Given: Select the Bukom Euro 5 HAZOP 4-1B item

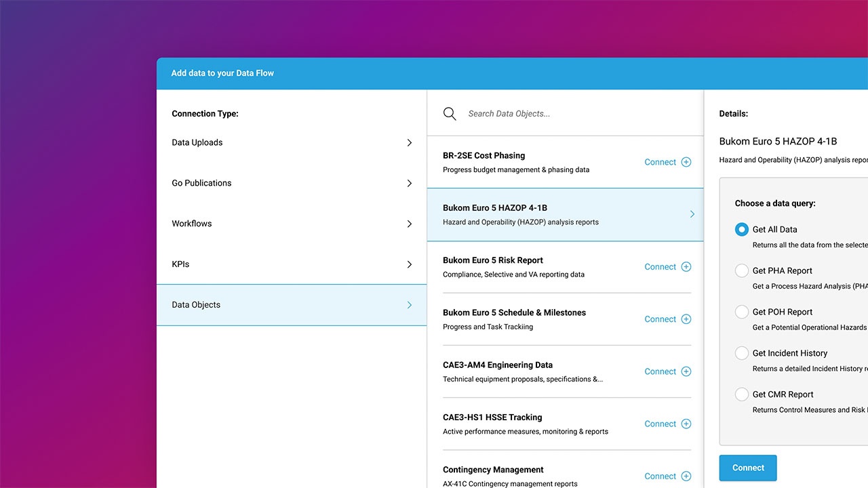Looking at the screenshot, I should (x=566, y=214).
